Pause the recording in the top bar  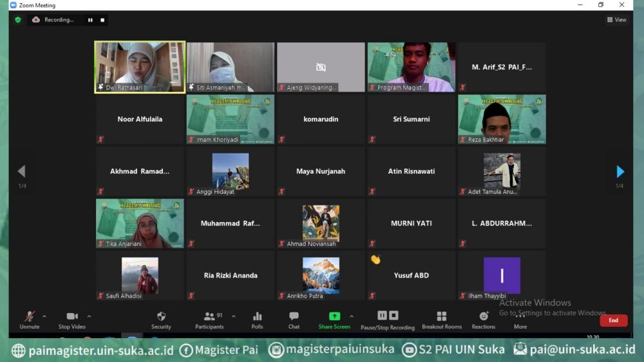click(90, 20)
